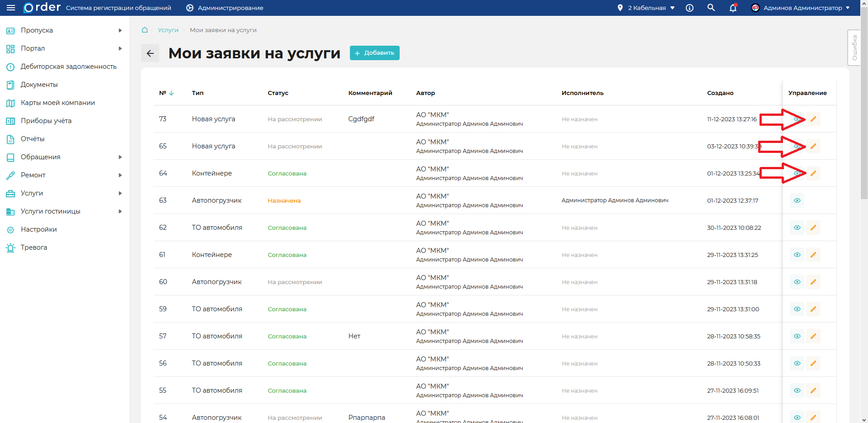
Task: Select Документы in the sidebar
Action: click(39, 85)
